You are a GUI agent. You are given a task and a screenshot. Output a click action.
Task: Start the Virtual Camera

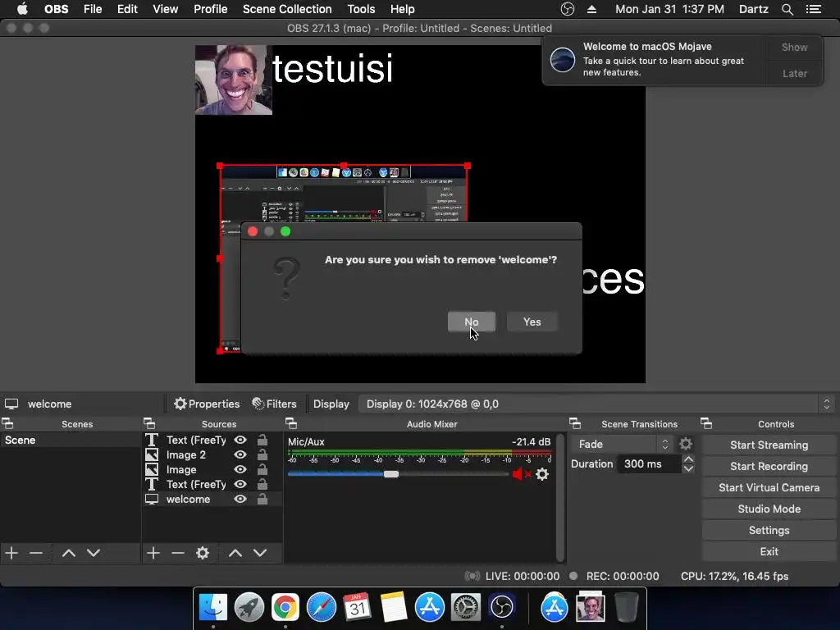(x=769, y=487)
